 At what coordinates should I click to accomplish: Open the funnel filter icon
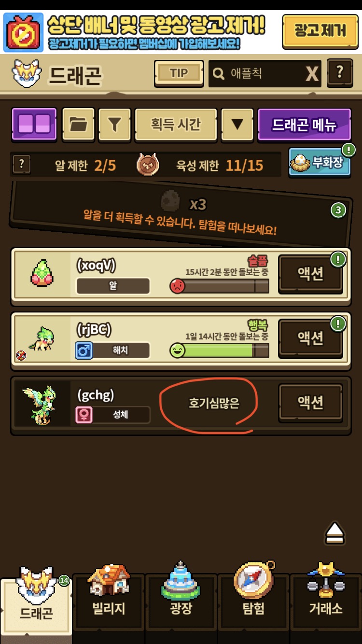point(114,124)
